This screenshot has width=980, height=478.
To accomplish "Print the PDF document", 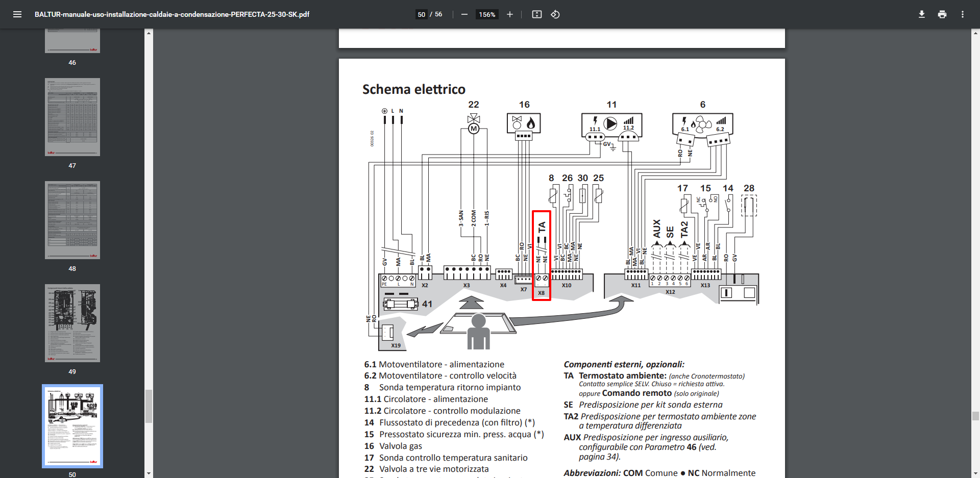I will pos(942,14).
